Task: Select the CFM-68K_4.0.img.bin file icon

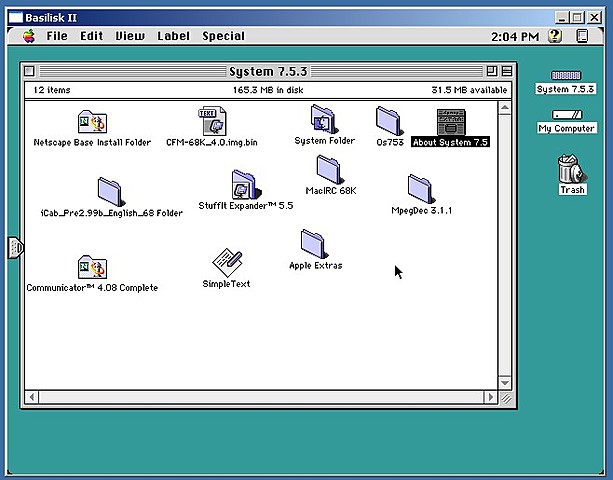Action: coord(212,121)
